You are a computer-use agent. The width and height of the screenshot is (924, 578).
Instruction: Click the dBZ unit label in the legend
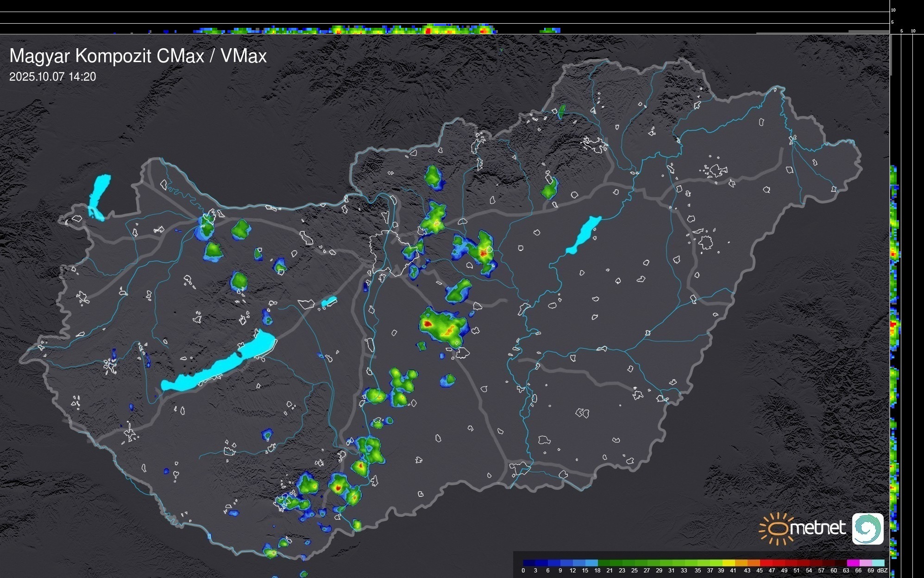pyautogui.click(x=882, y=571)
